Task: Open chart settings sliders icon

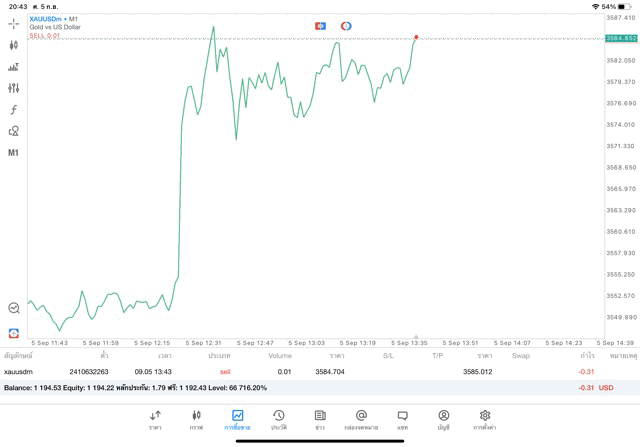Action: pyautogui.click(x=14, y=88)
